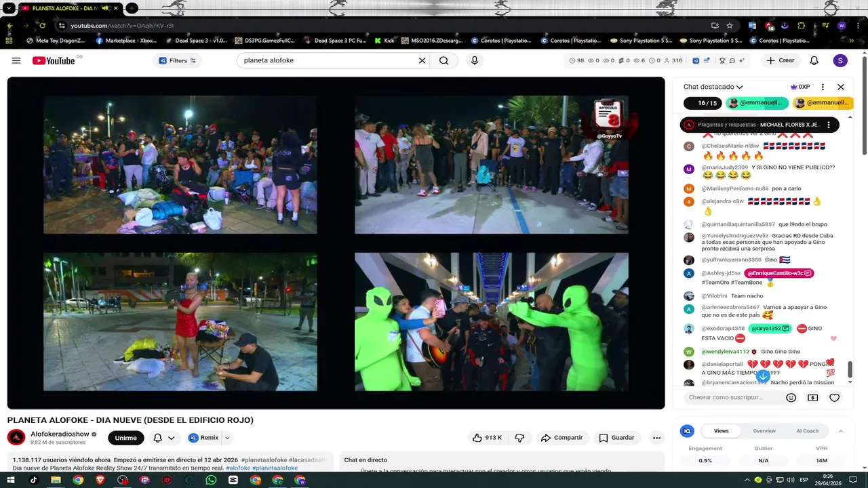Go to YouTube home via logo
Image resolution: width=868 pixels, height=488 pixels.
click(x=54, y=60)
